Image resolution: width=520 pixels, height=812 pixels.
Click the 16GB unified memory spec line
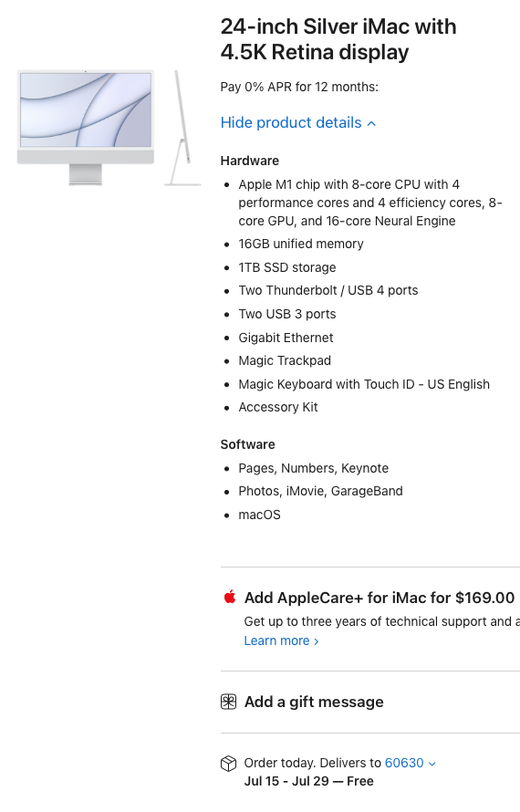pos(301,244)
